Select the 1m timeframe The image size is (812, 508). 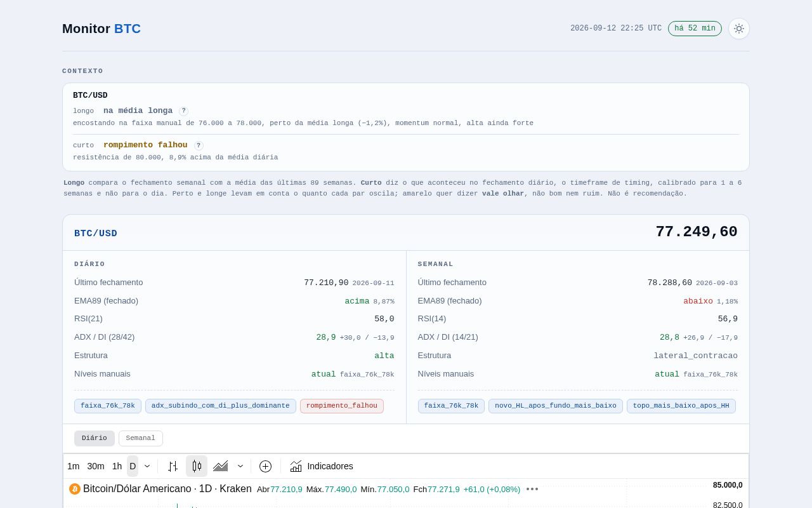[x=74, y=466]
